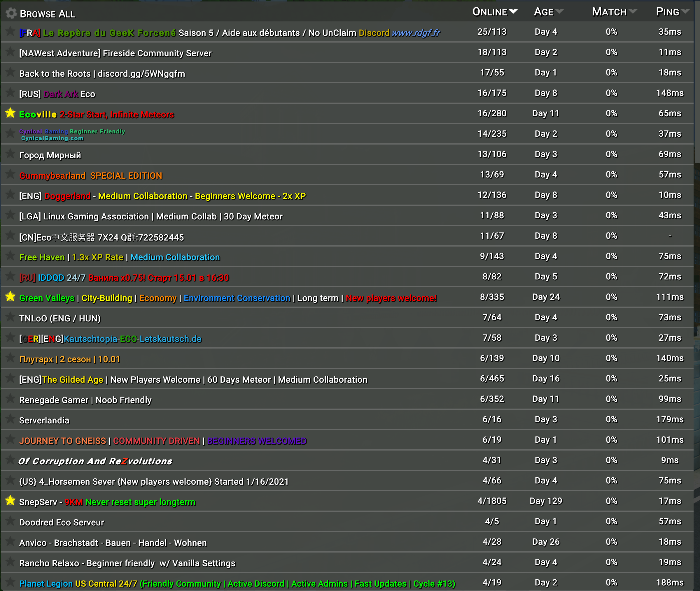Open the server browser settings gear
Viewport: 700px width, 591px height.
(x=11, y=13)
